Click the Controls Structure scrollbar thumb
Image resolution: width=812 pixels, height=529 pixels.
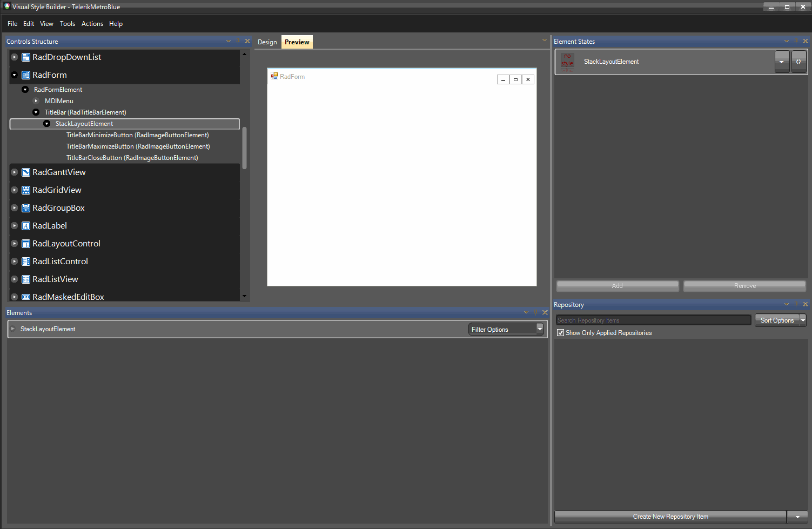tap(245, 148)
